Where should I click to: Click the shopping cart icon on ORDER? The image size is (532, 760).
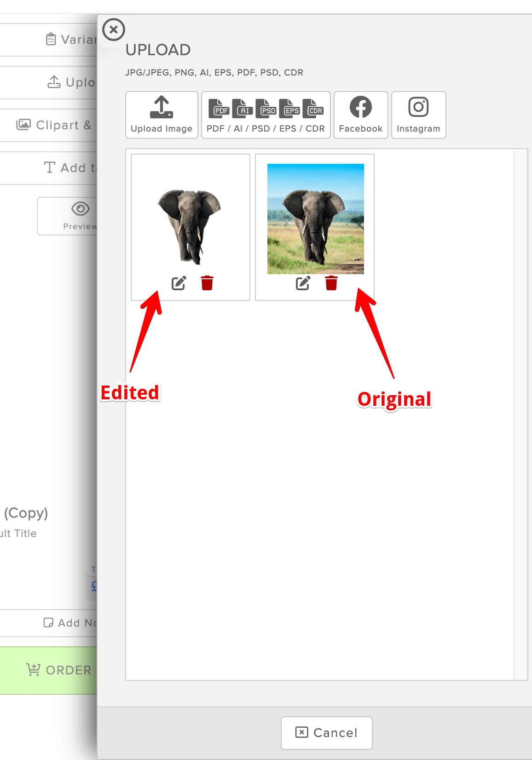coord(34,670)
